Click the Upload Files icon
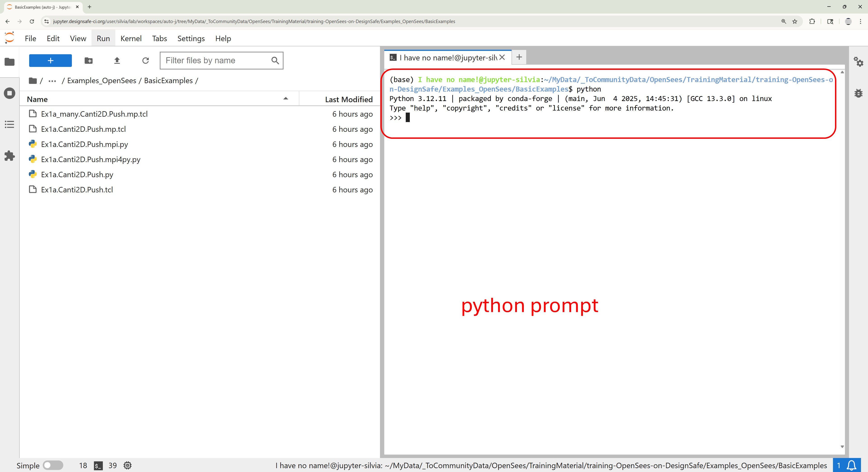868x472 pixels. point(117,61)
